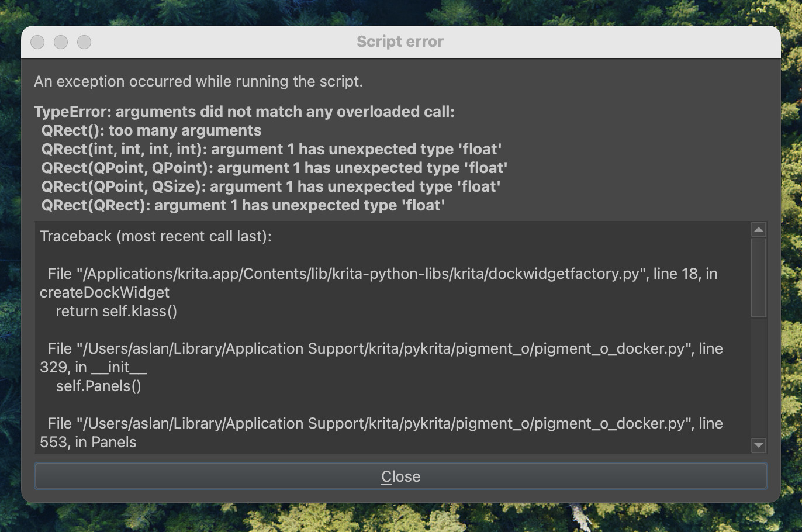The image size is (802, 532).
Task: Click the leftmost window close circle
Action: [x=37, y=42]
